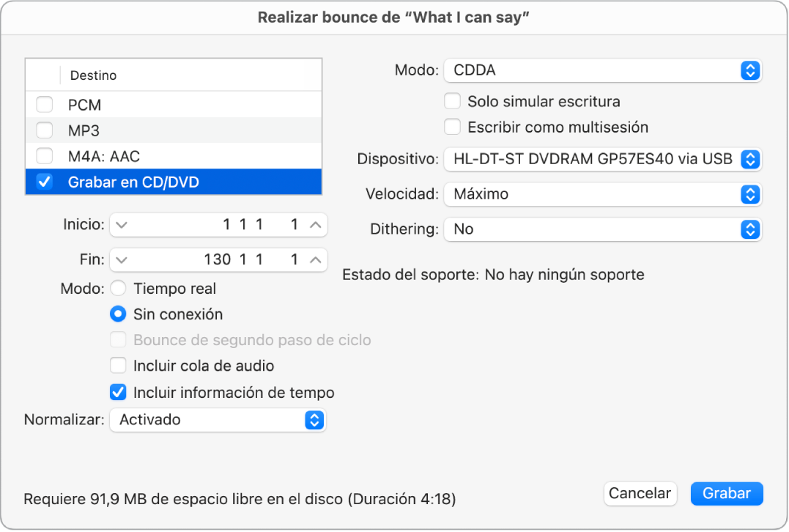789x532 pixels.
Task: Check the MP3 destination box
Action: [45, 130]
